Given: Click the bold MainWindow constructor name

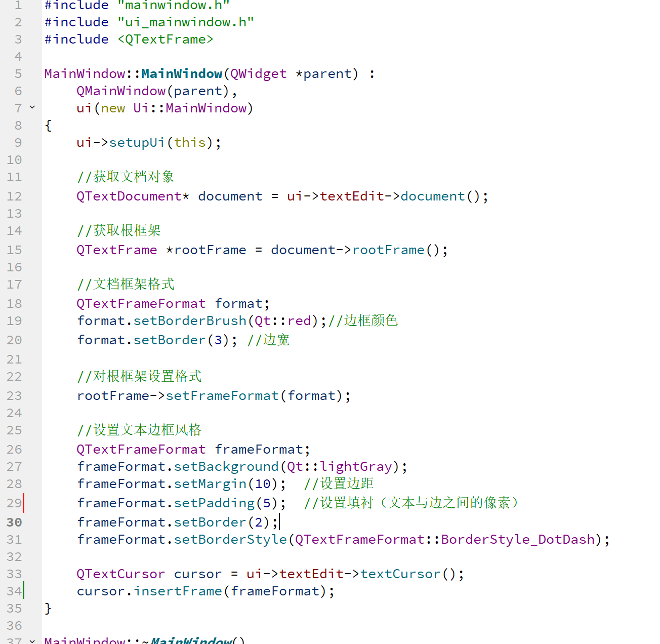Looking at the screenshot, I should [x=182, y=74].
